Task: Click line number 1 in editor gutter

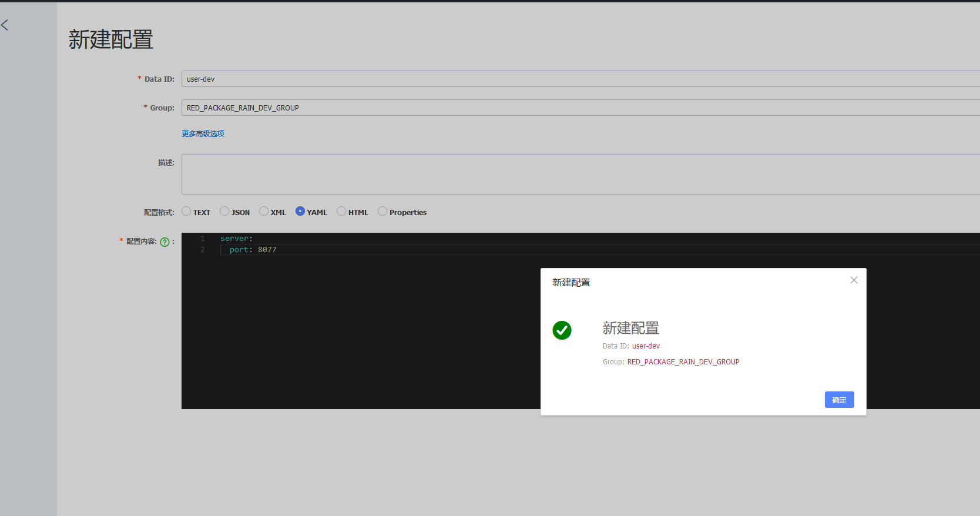Action: tap(203, 239)
